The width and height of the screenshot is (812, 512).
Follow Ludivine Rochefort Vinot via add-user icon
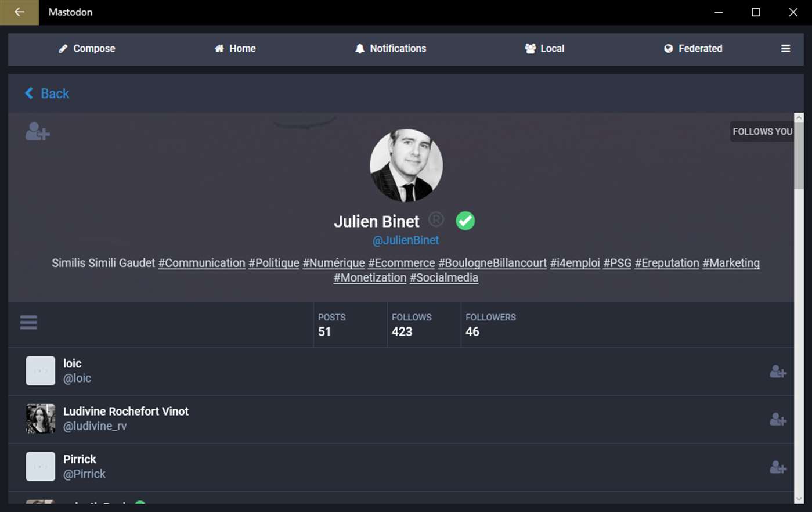tap(778, 420)
